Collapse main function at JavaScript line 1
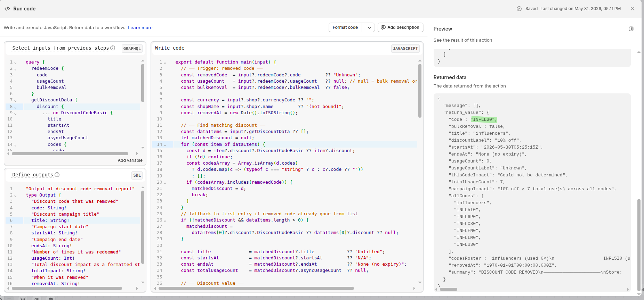Image resolution: width=644 pixels, height=300 pixels. (165, 62)
